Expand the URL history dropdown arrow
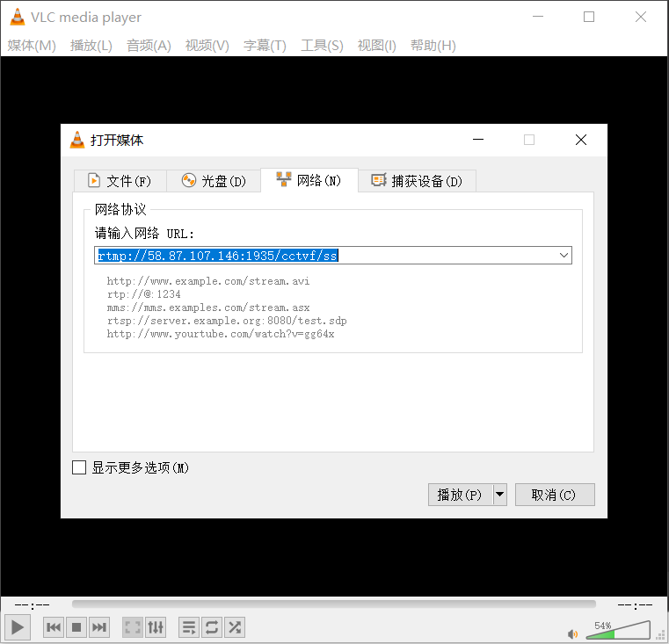Viewport: 669px width, 644px height. (564, 255)
